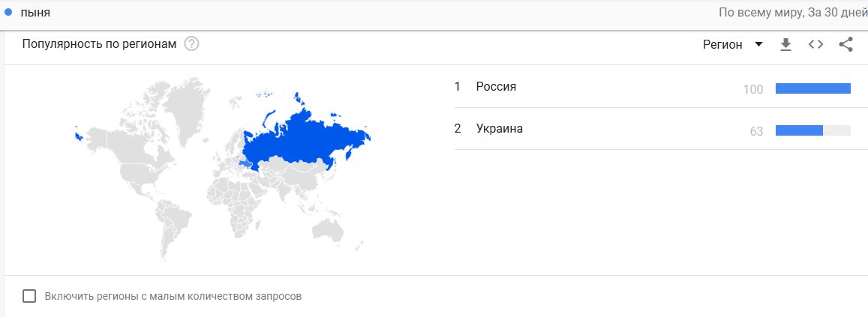Click Украина's popularity bar
The width and height of the screenshot is (868, 317).
[x=799, y=130]
